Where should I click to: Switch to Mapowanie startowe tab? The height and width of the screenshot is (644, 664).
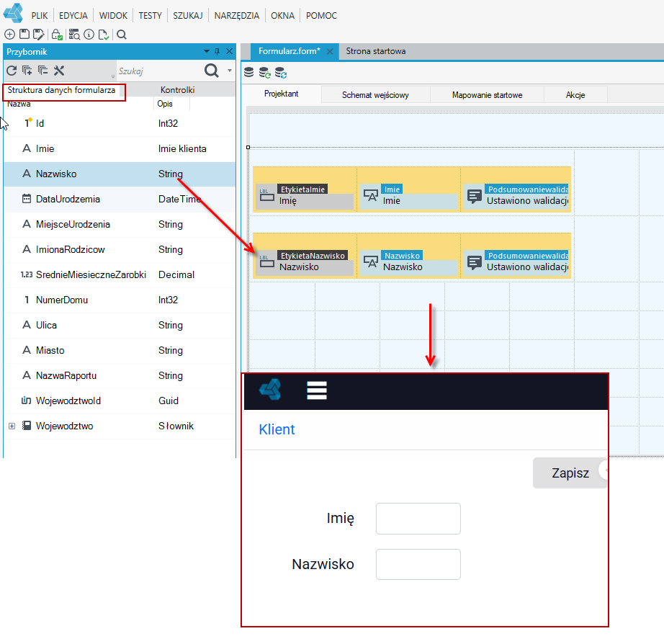[487, 95]
